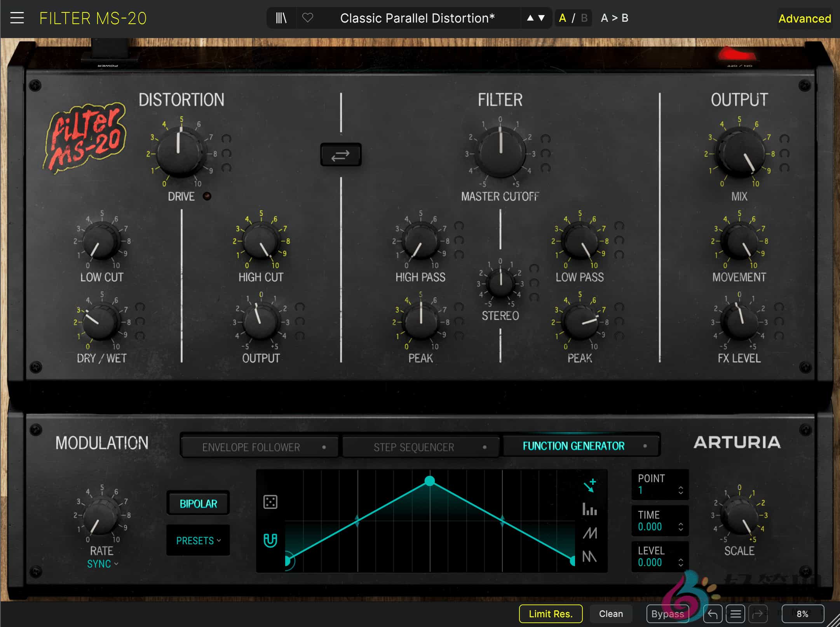The height and width of the screenshot is (627, 840).
Task: Select the add-point draw tool
Action: point(590,485)
